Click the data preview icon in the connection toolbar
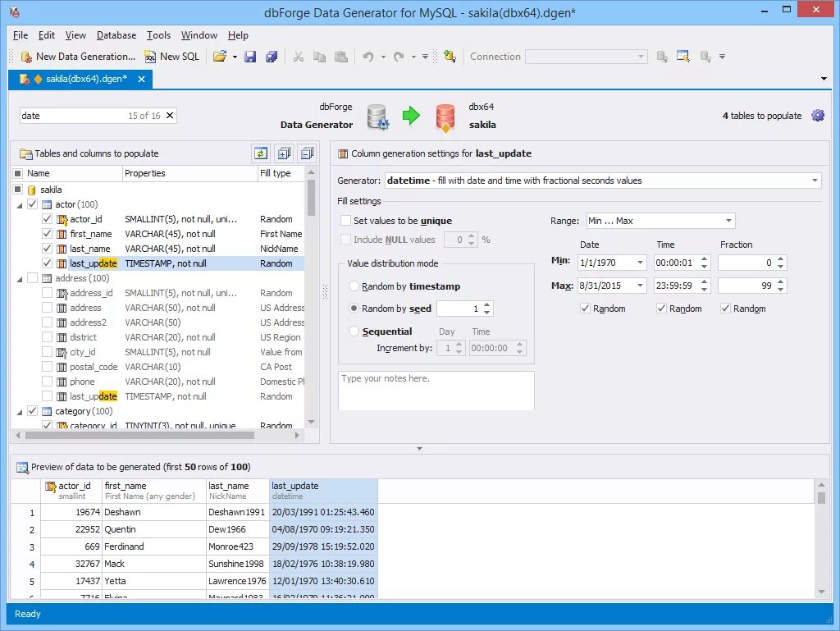Viewport: 840px width, 631px height. point(683,57)
